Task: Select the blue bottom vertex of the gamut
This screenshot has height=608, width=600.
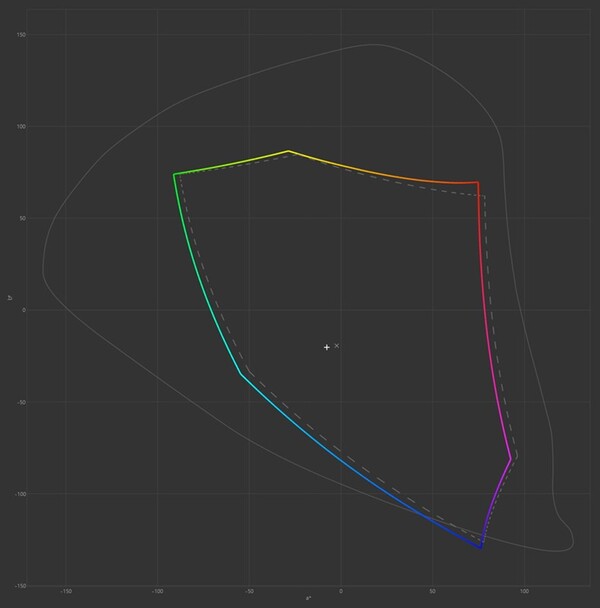Action: 481,548
